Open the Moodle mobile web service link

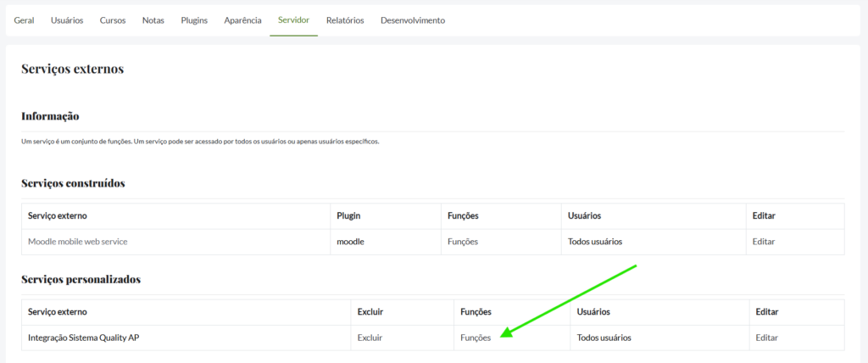click(x=77, y=242)
